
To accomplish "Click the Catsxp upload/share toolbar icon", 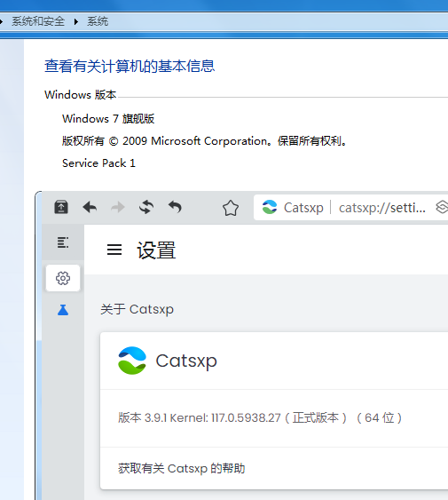I will pos(61,207).
